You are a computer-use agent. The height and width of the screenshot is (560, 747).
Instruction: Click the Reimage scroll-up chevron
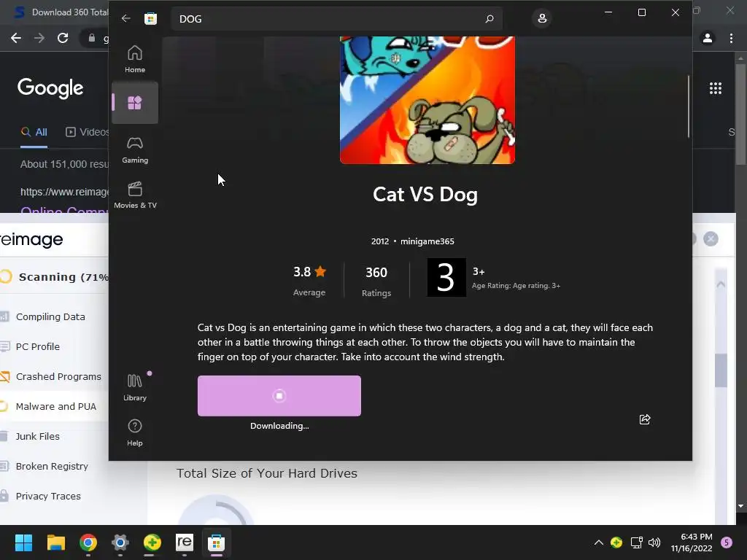click(x=720, y=284)
